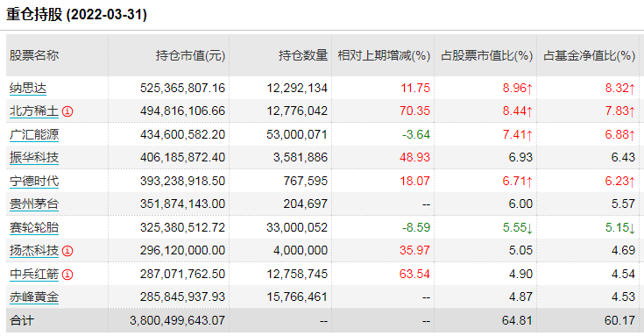Click the change value -3.64
Image resolution: width=644 pixels, height=336 pixels.
(x=416, y=134)
